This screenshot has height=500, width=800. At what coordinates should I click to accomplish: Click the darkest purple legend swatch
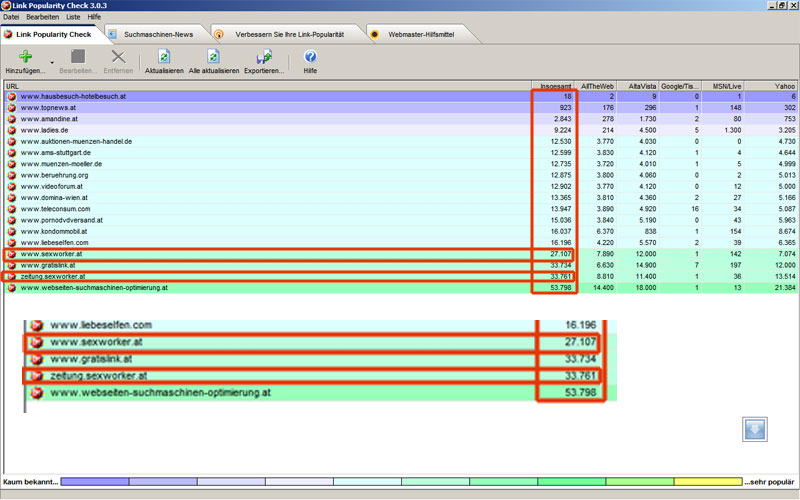click(95, 482)
